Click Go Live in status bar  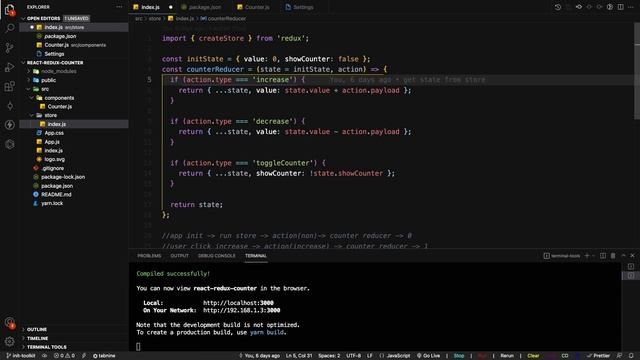click(428, 356)
